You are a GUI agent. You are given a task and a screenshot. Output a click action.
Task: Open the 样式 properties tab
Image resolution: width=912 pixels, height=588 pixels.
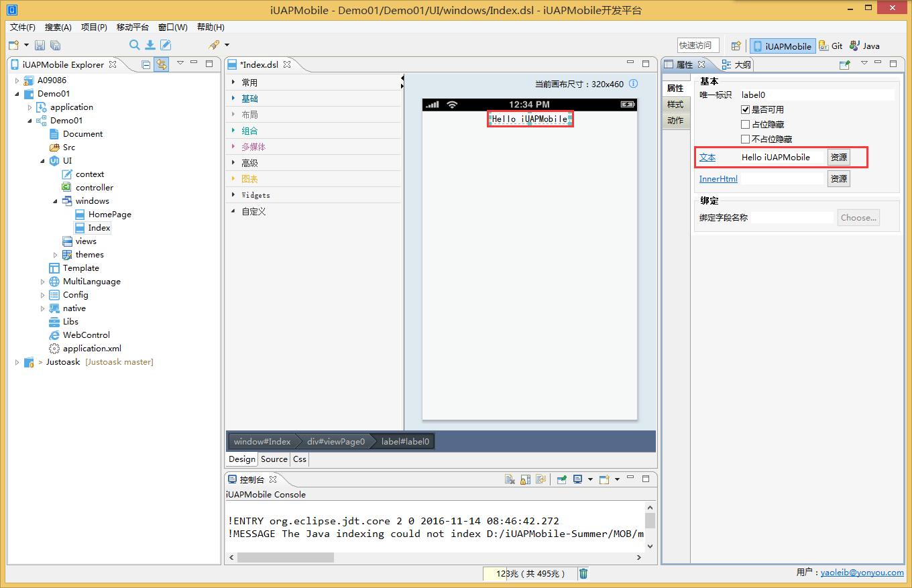pos(675,105)
